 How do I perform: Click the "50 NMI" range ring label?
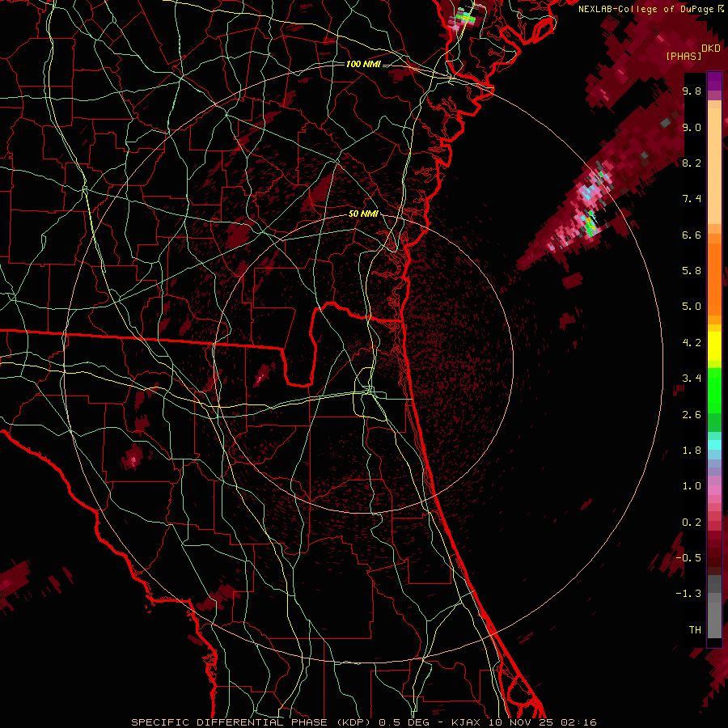(363, 214)
